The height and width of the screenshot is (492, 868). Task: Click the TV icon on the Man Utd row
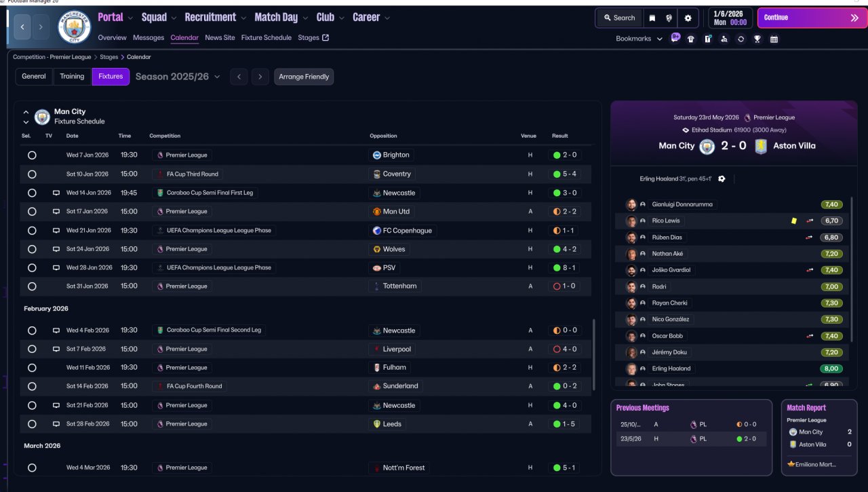56,212
